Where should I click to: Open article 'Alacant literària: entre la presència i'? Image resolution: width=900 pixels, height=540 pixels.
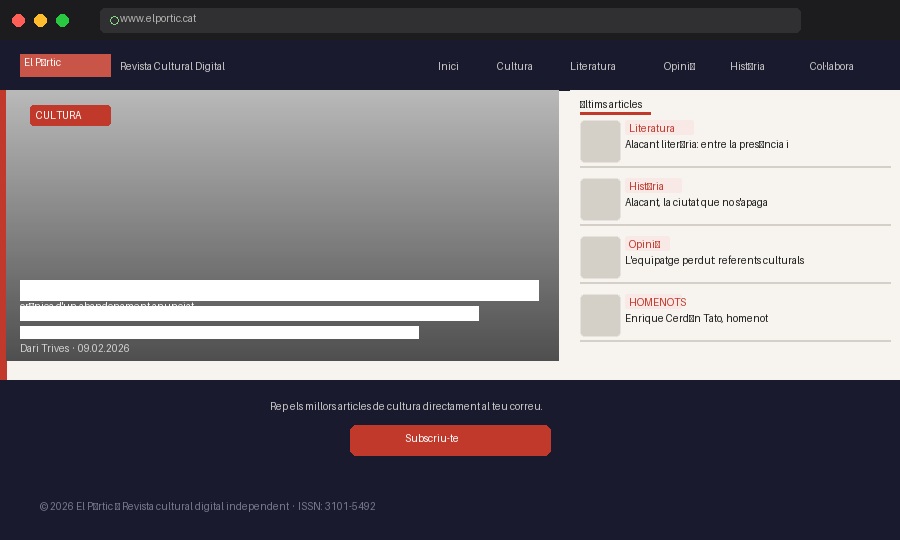point(707,145)
